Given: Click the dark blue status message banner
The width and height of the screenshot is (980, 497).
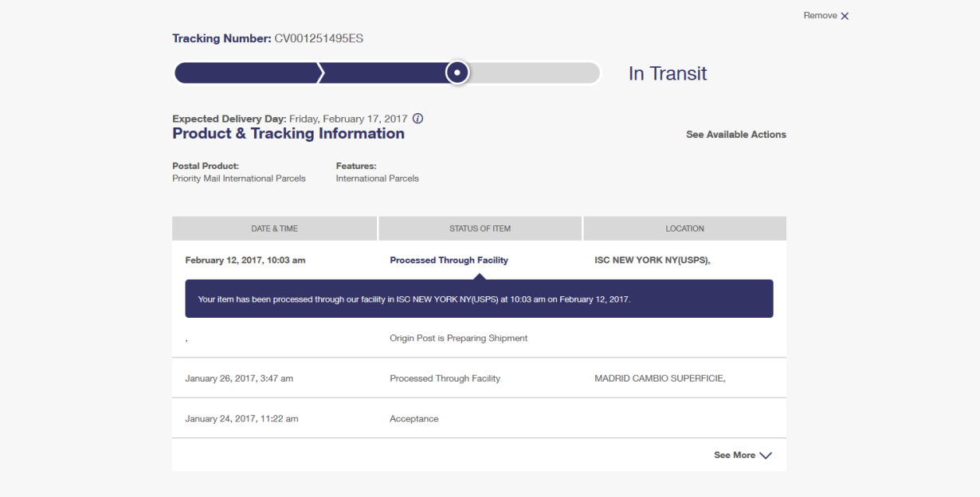Looking at the screenshot, I should click(479, 299).
